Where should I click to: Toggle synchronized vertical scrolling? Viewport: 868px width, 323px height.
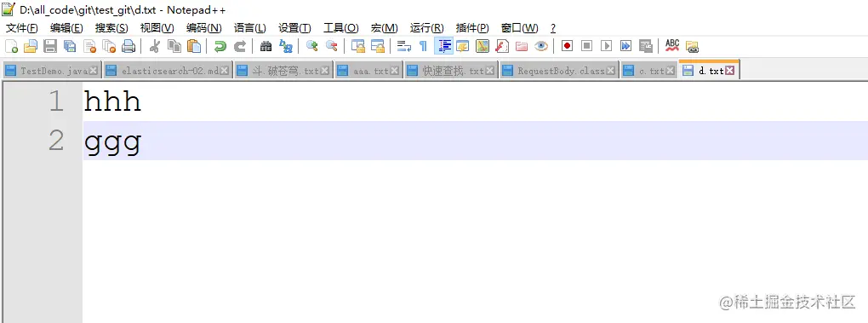point(358,46)
